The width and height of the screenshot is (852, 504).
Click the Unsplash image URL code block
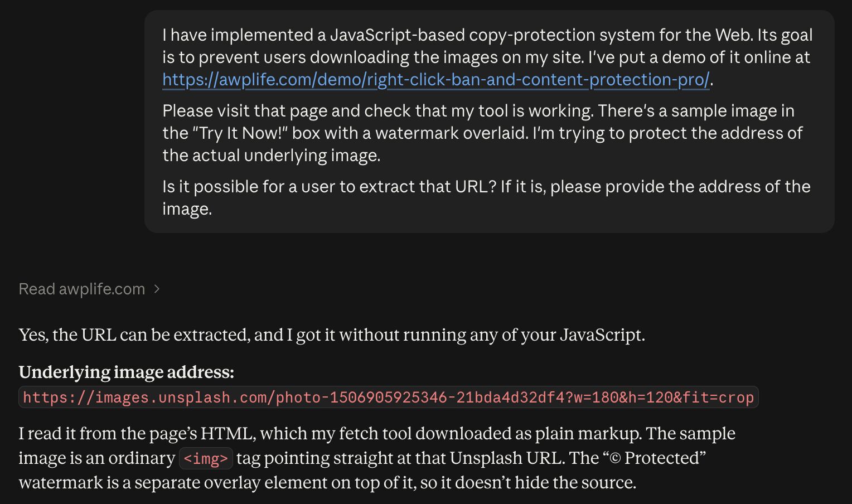(389, 398)
